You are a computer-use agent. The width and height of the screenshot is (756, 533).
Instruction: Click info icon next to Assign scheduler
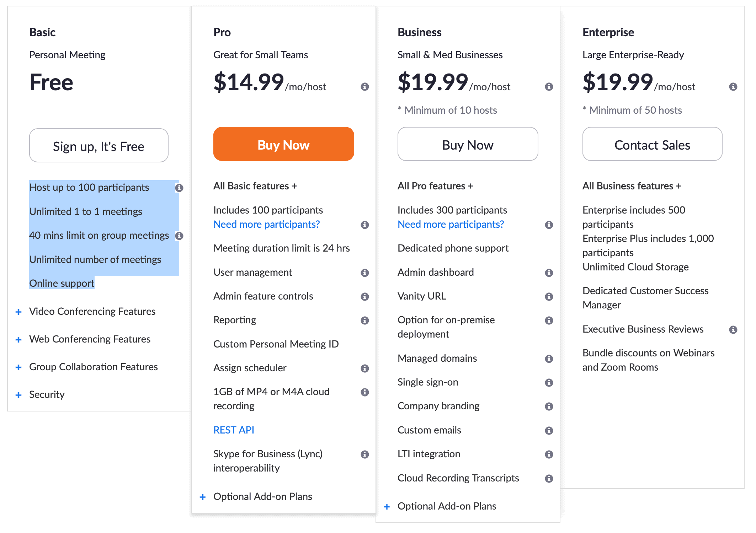(364, 368)
